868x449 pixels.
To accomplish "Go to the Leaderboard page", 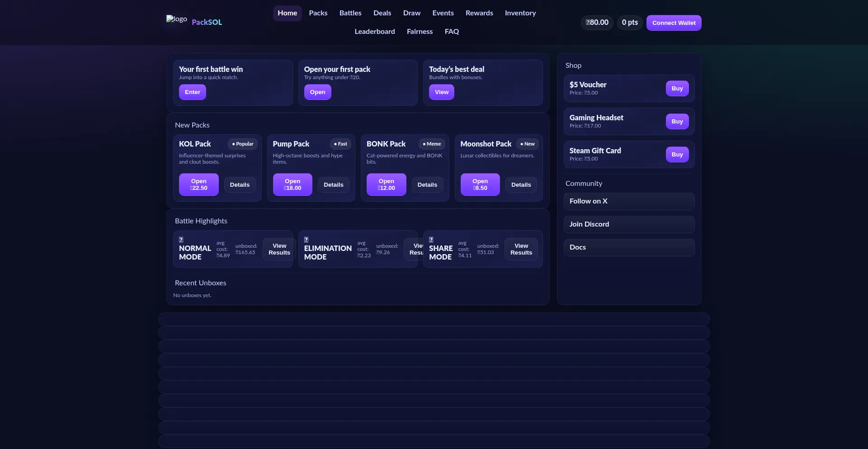I will pos(374,32).
